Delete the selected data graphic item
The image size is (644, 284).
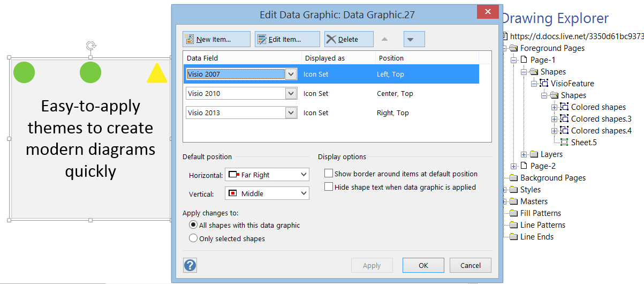(x=349, y=39)
